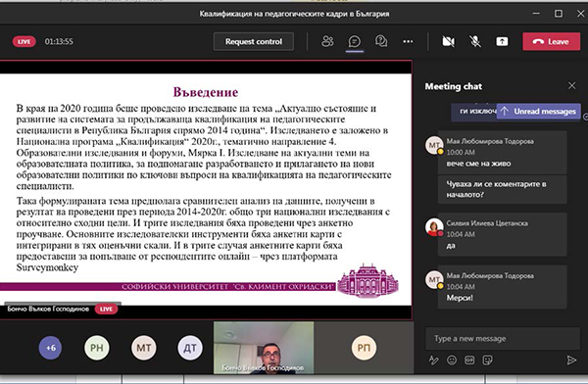Screen dimensions: 588x384
Task: Leave the meeting
Action: (551, 41)
